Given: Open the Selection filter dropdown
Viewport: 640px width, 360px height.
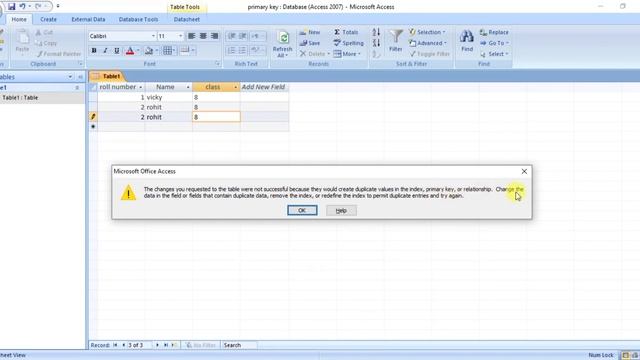Looking at the screenshot, I should 427,32.
